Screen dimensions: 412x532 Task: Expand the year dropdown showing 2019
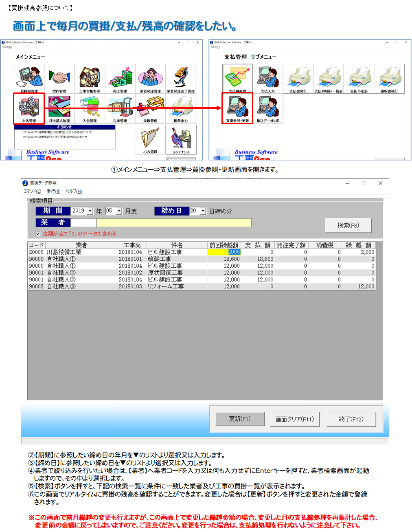[x=90, y=211]
